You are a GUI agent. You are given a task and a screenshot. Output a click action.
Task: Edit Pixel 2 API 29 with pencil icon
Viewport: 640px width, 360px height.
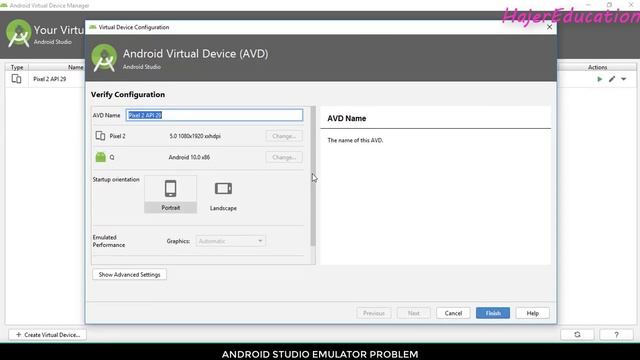click(x=612, y=79)
